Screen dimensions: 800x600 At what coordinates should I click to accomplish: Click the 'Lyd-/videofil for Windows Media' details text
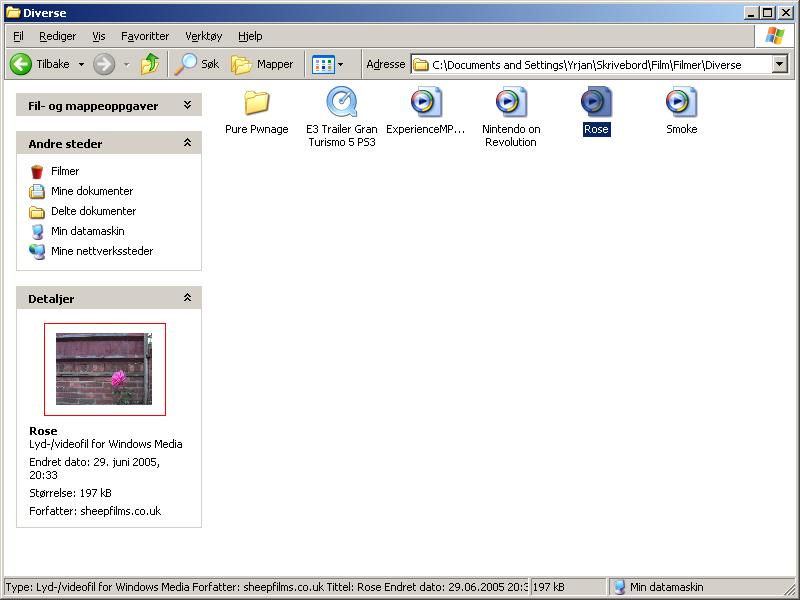pyautogui.click(x=106, y=444)
